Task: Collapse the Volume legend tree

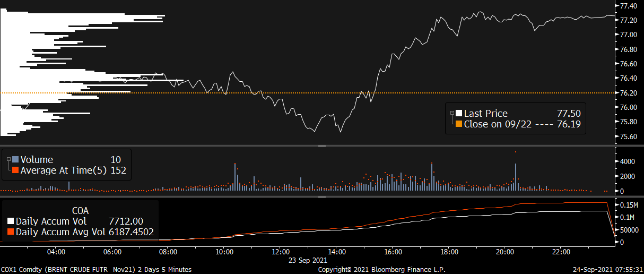Action: (x=9, y=159)
